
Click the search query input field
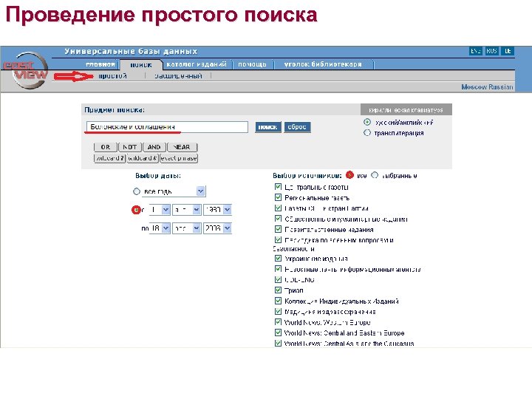[167, 126]
